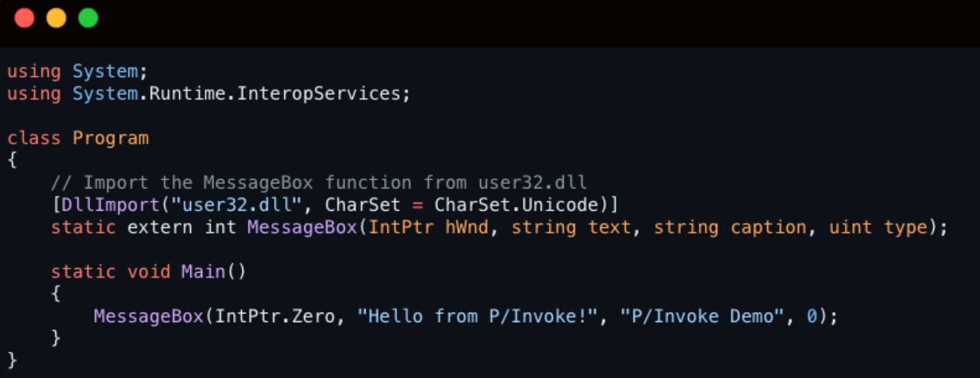Click the void keyword before Main
This screenshot has height=378, width=980.
point(149,271)
